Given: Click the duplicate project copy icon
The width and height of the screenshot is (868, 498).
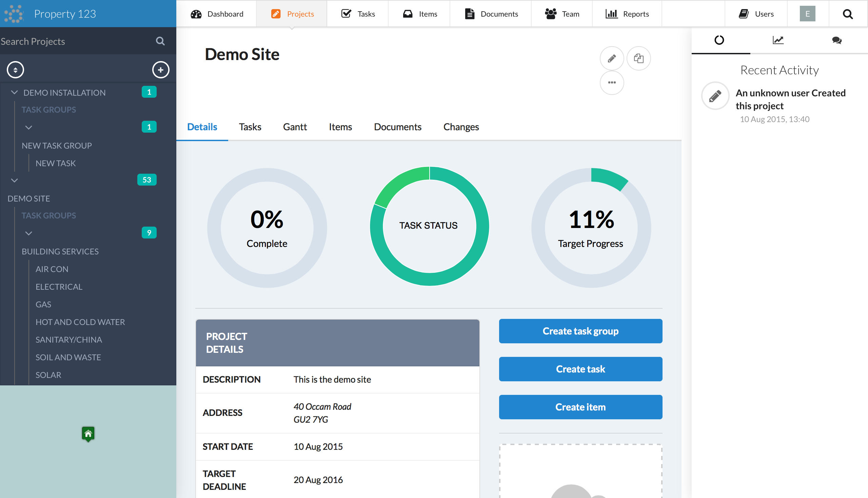Looking at the screenshot, I should (638, 58).
